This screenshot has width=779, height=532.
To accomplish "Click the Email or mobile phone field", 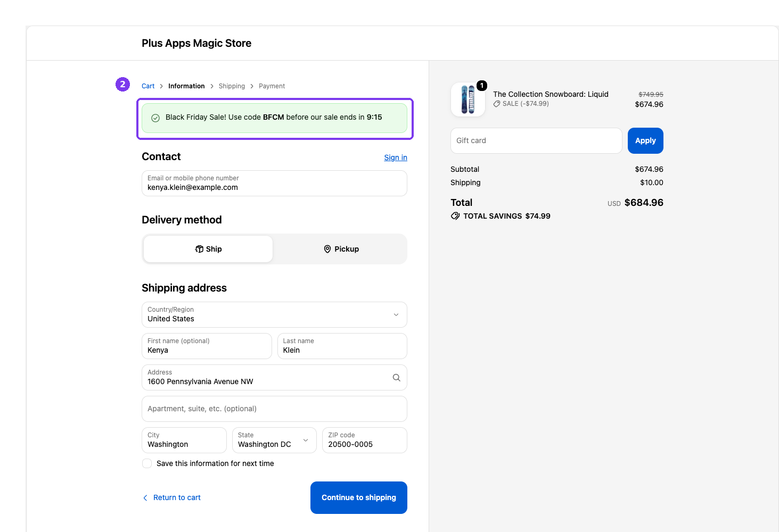I will pyautogui.click(x=274, y=183).
